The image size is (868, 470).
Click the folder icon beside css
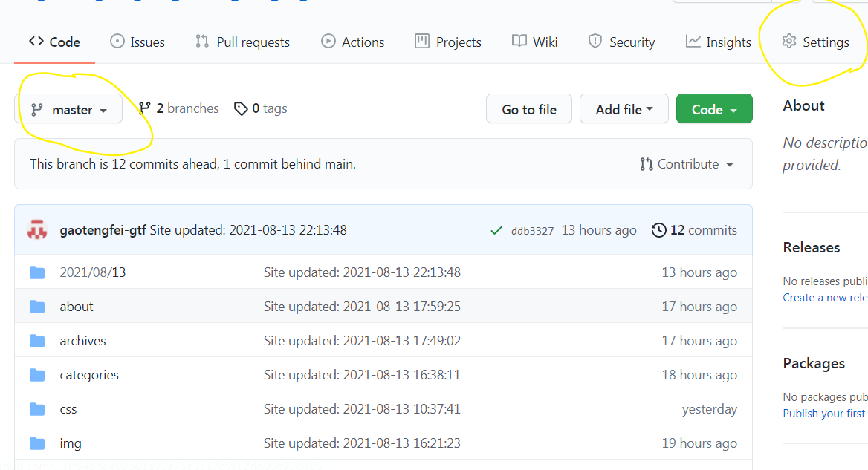(x=37, y=410)
